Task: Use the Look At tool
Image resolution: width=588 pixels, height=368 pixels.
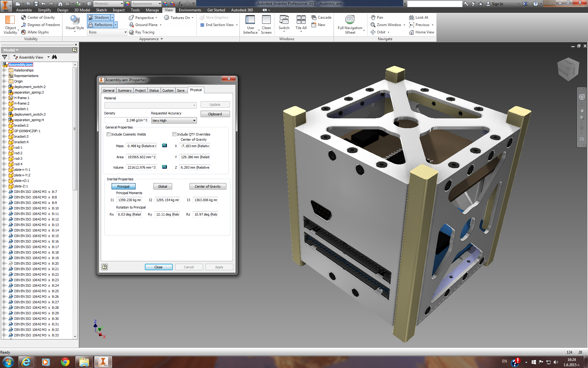Action: point(419,17)
